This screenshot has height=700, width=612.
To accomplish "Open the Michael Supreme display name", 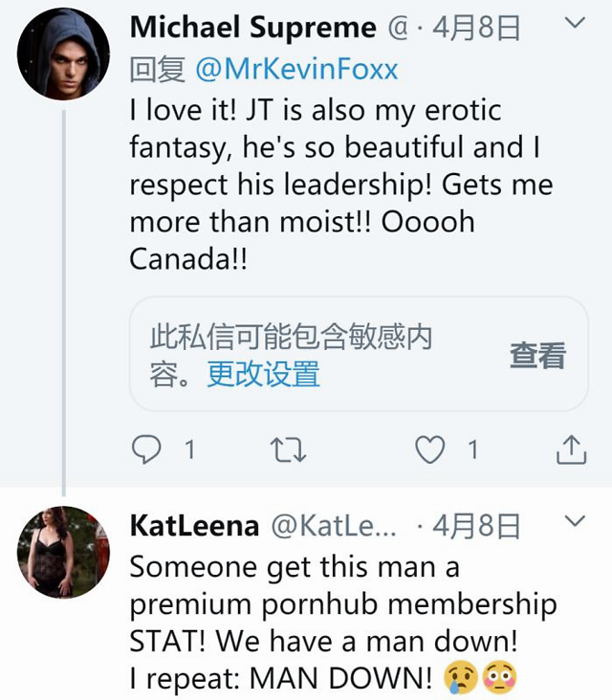I will 252,27.
